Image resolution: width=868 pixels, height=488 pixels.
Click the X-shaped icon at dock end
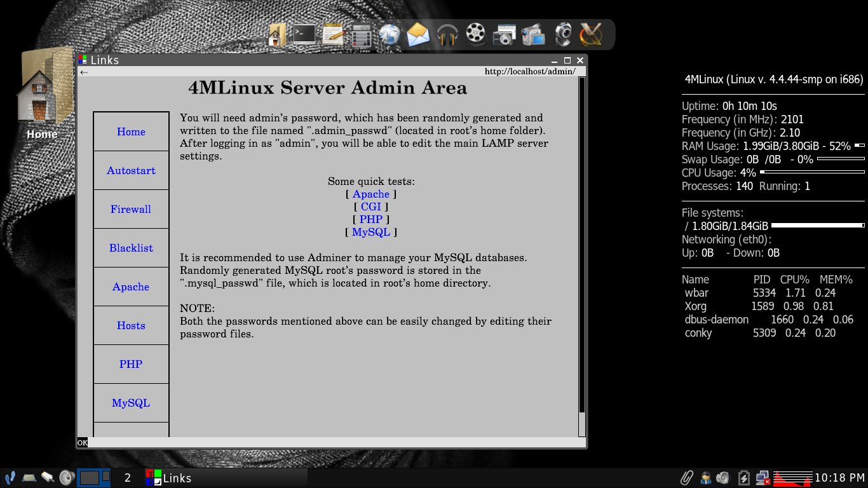tap(591, 34)
